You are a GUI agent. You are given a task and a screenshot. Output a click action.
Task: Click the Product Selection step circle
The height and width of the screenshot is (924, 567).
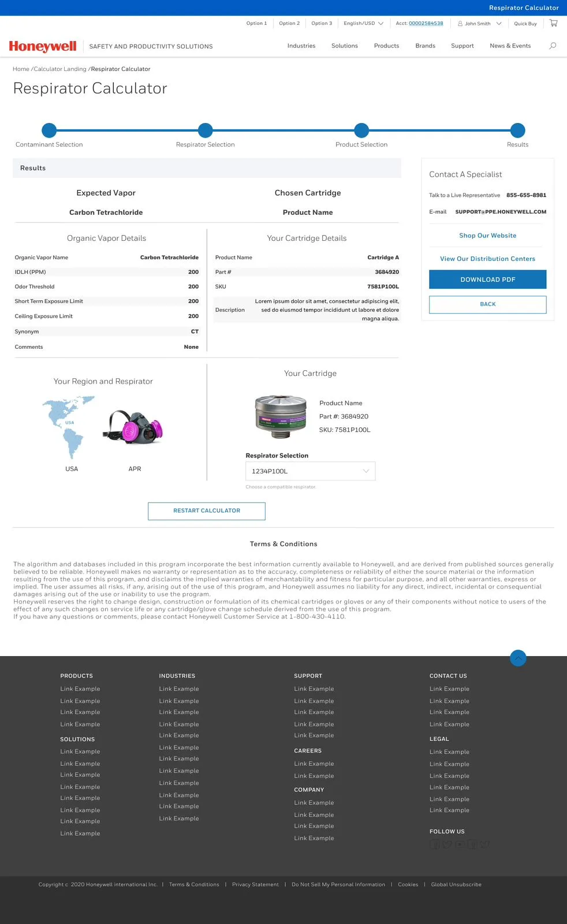click(x=361, y=131)
